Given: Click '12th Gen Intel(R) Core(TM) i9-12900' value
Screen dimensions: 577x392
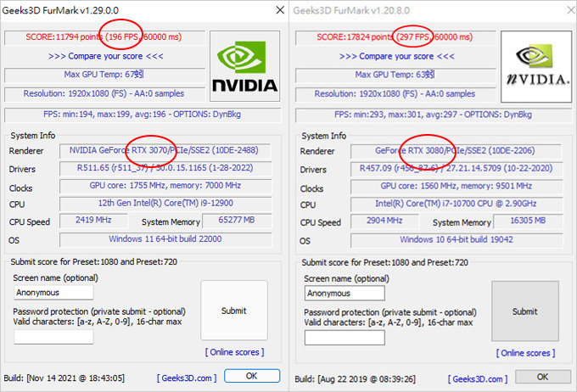Looking at the screenshot, I should (165, 203).
